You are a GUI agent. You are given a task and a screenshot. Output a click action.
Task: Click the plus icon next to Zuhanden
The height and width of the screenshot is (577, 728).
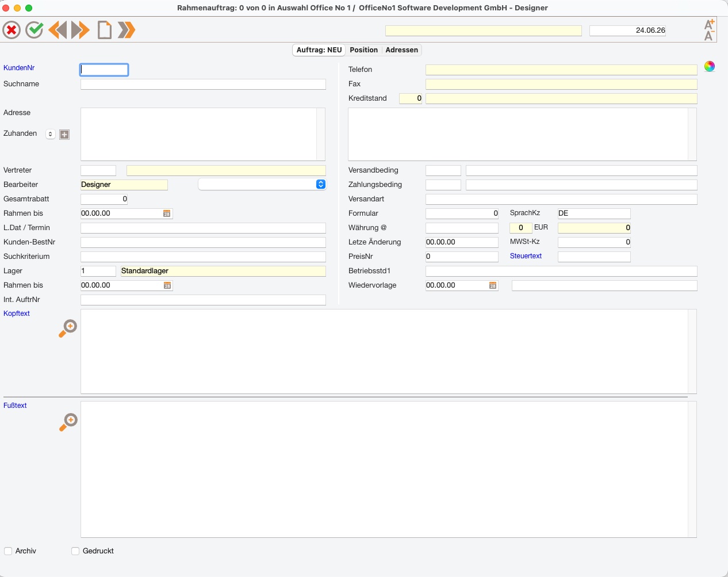tap(64, 134)
